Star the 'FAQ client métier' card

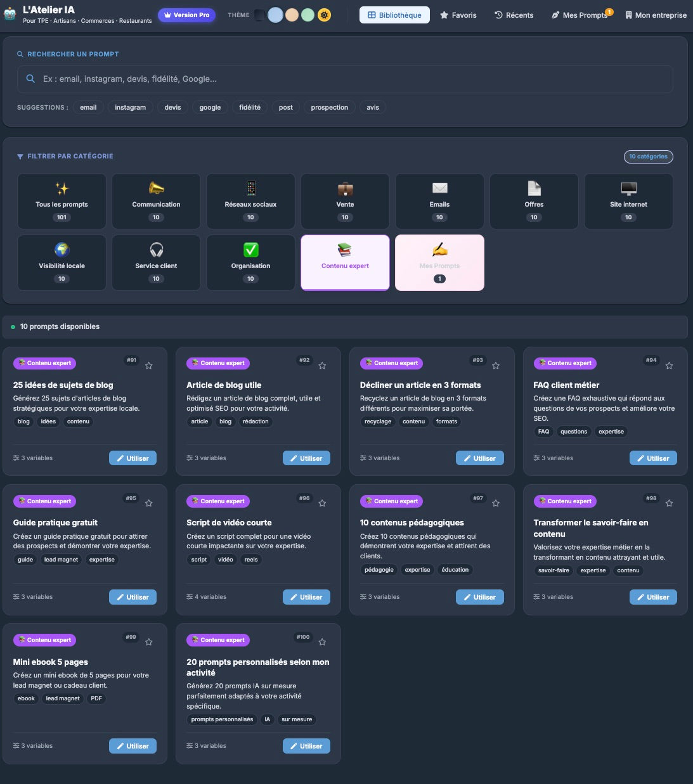point(669,366)
